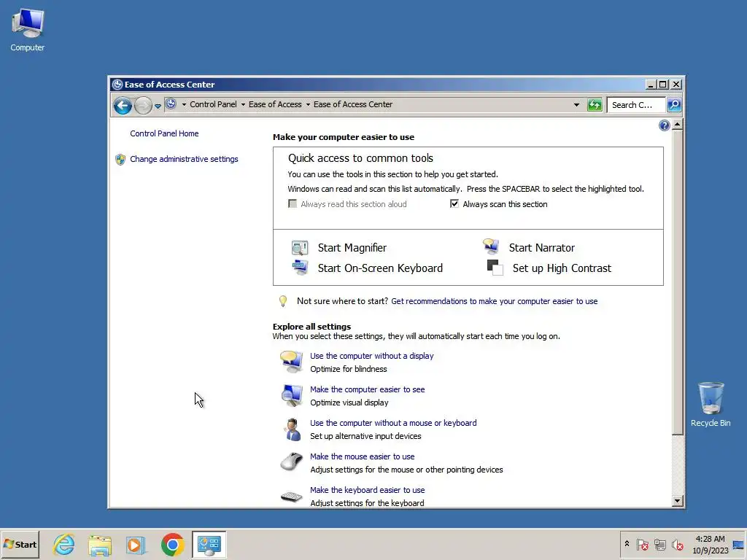Expand the address bar history dropdown
Screen dimensions: 747x560
click(576, 105)
